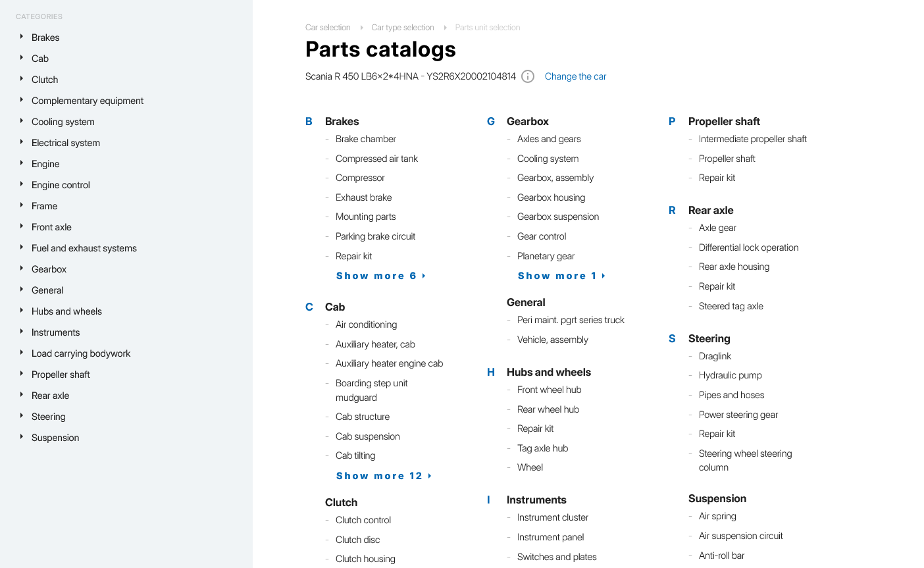Open Intermediate propeller shaft parts
Image resolution: width=924 pixels, height=568 pixels.
click(752, 139)
